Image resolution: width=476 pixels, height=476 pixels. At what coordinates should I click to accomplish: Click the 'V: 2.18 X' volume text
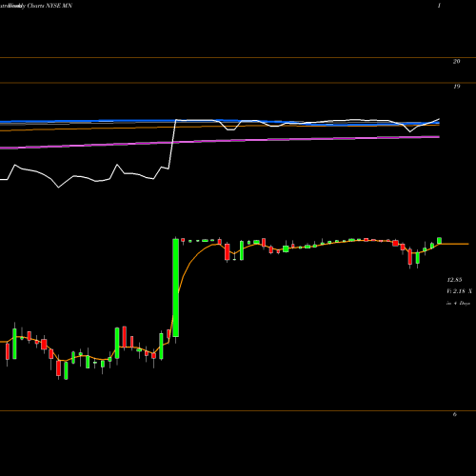459,291
